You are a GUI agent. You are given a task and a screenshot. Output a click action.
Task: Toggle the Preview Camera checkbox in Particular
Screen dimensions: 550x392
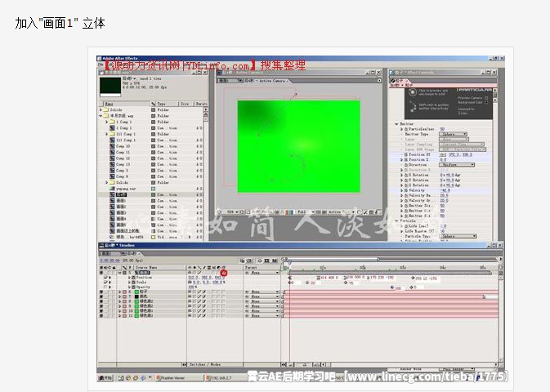pos(486,98)
